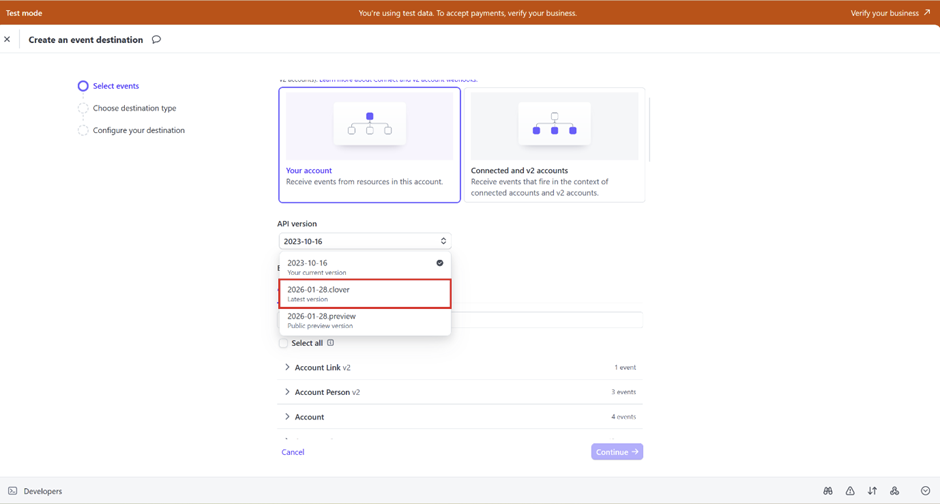Open the warning triangle icon in bottom bar

[x=850, y=491]
